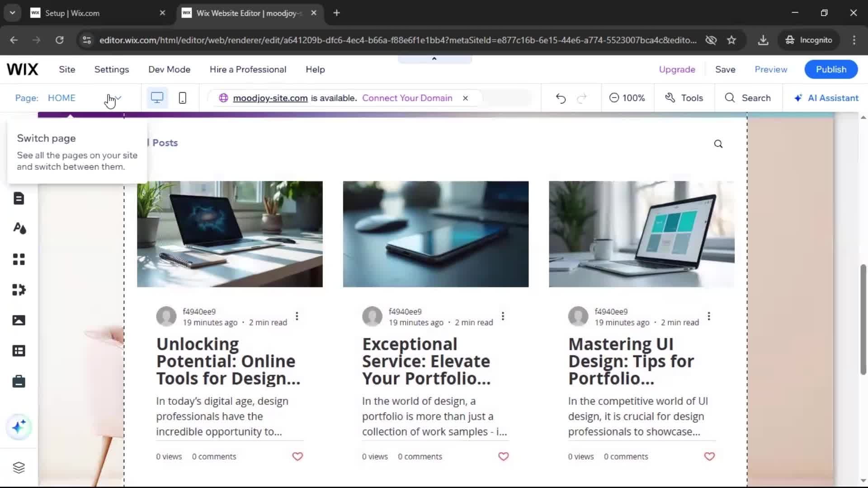Open more options for Mastering UI Design post
The width and height of the screenshot is (868, 488).
[x=709, y=316]
